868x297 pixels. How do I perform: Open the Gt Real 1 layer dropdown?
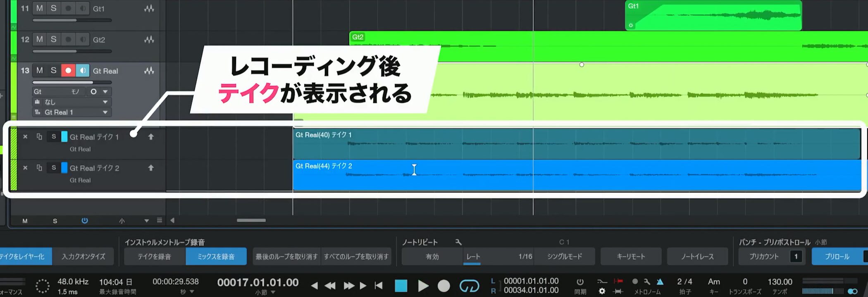click(105, 112)
